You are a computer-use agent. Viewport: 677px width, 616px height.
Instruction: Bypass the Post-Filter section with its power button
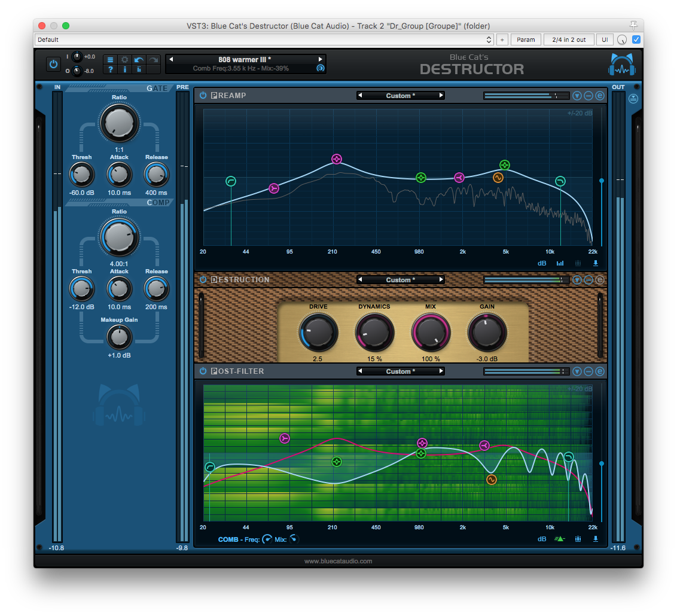click(202, 371)
